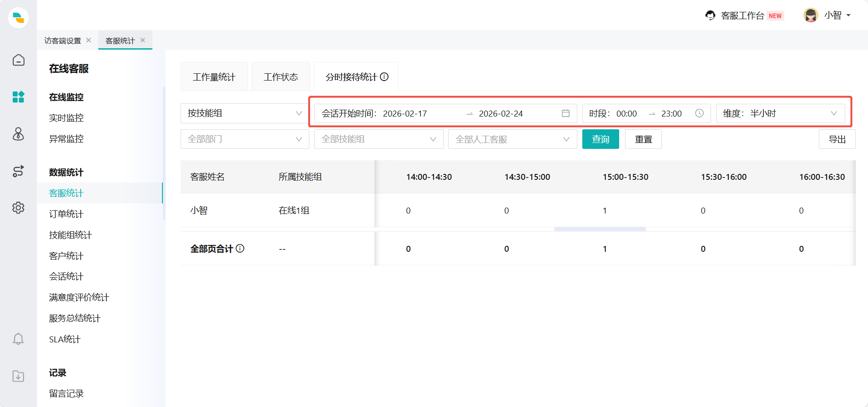Select the green apps grid sidebar icon

click(x=18, y=97)
